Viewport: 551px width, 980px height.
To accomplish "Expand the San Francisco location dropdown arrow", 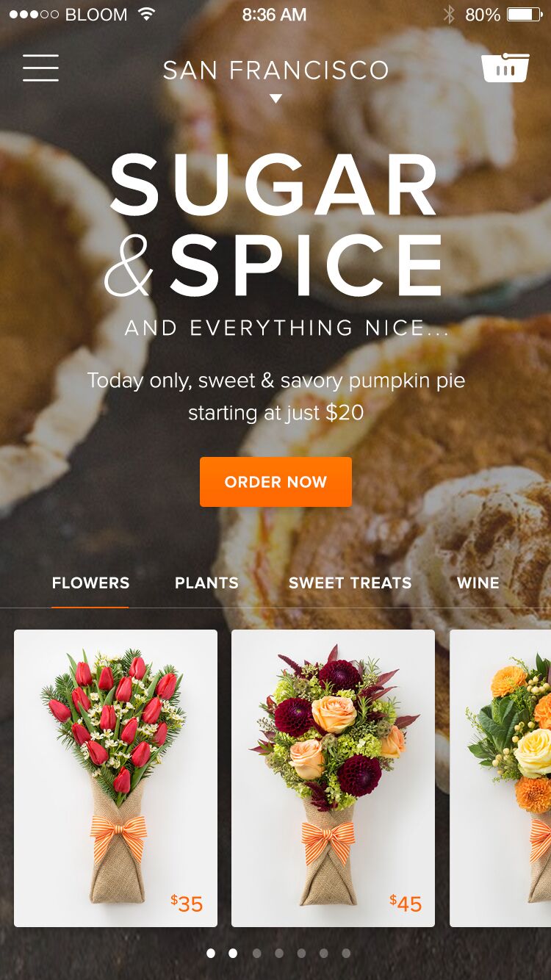I will tap(275, 98).
